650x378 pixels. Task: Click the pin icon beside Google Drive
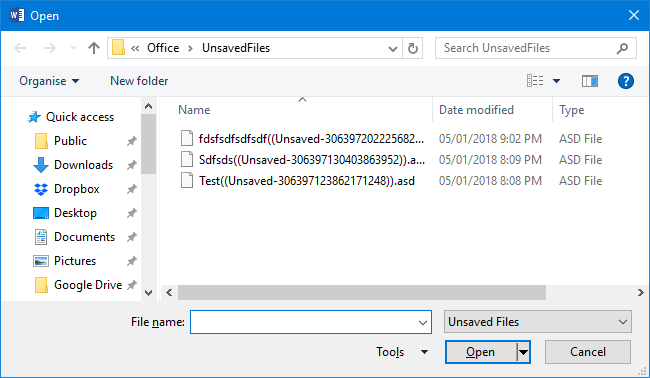[131, 286]
